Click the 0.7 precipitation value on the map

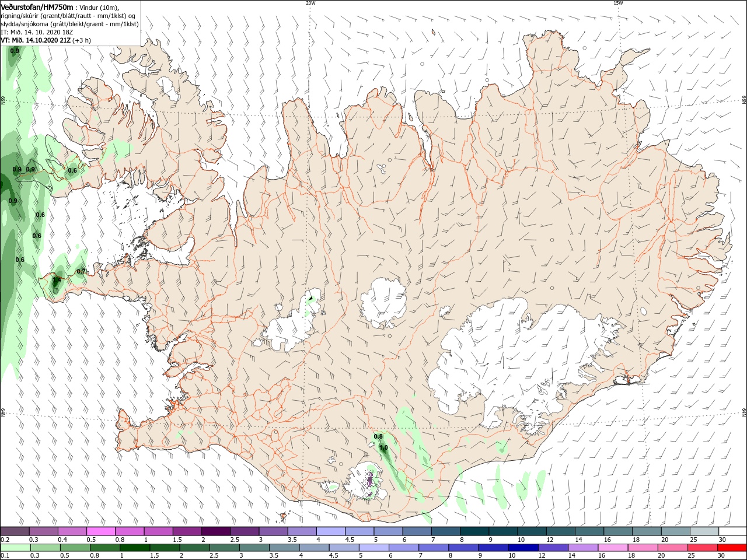tap(81, 271)
